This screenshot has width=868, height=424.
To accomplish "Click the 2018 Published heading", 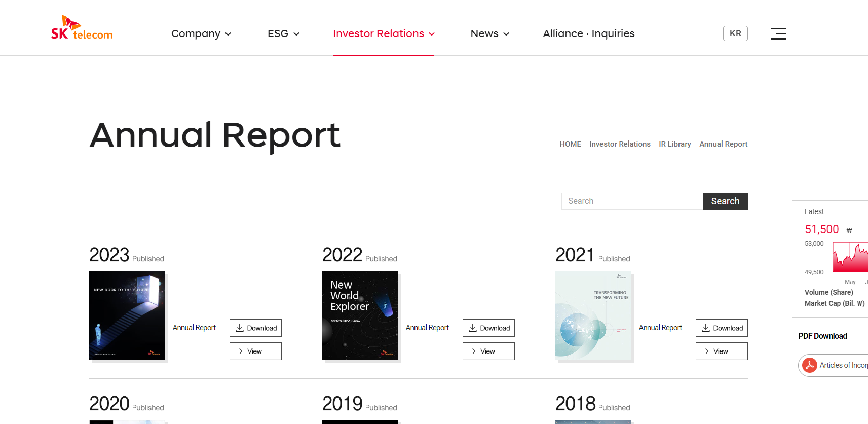I will [593, 404].
